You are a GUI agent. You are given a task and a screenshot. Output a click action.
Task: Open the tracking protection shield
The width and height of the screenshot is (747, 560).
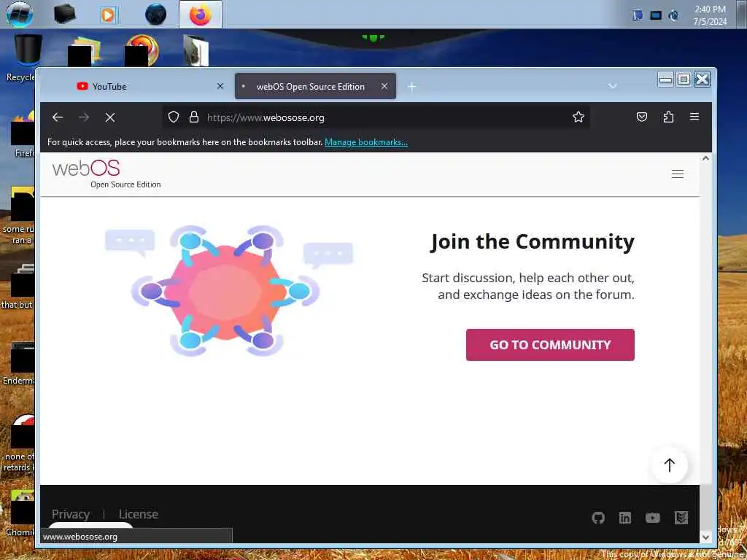174,117
